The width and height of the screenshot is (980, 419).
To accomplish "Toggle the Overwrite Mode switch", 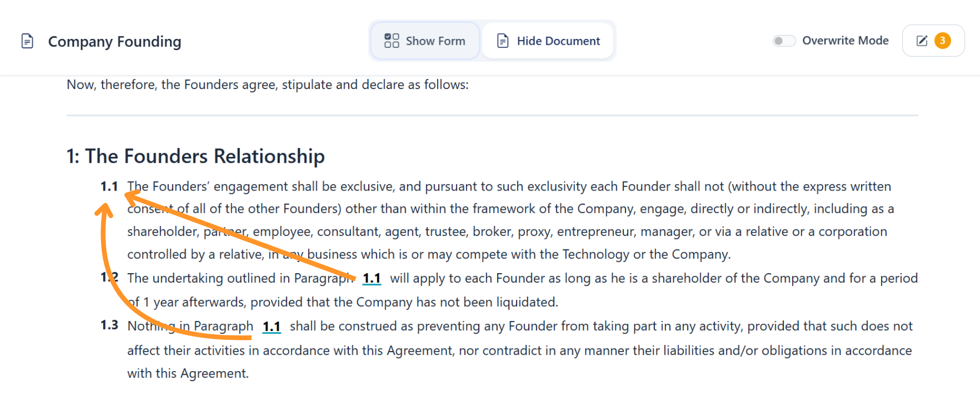I will (x=783, y=41).
